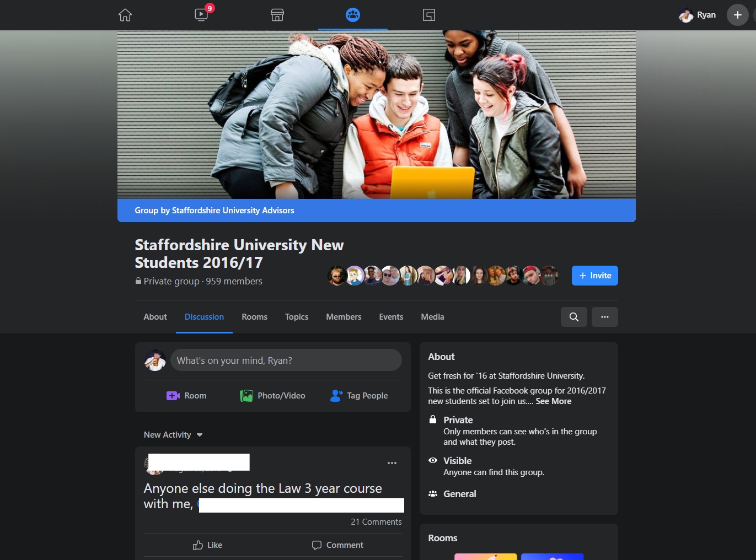Open the Watch video icon with 9 notifications
This screenshot has height=560, width=756.
click(x=202, y=14)
